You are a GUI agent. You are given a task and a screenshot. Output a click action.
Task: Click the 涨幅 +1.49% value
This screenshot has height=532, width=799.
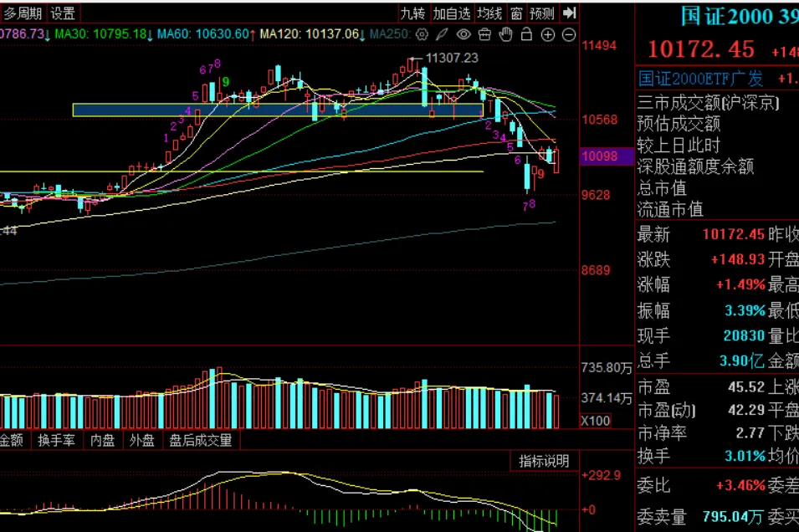point(741,284)
